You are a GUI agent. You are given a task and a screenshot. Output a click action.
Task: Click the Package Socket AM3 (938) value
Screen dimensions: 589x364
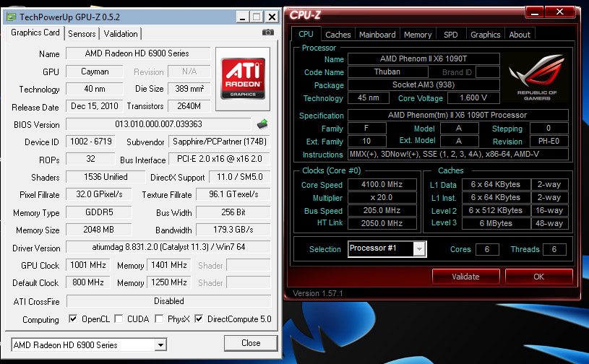point(424,84)
